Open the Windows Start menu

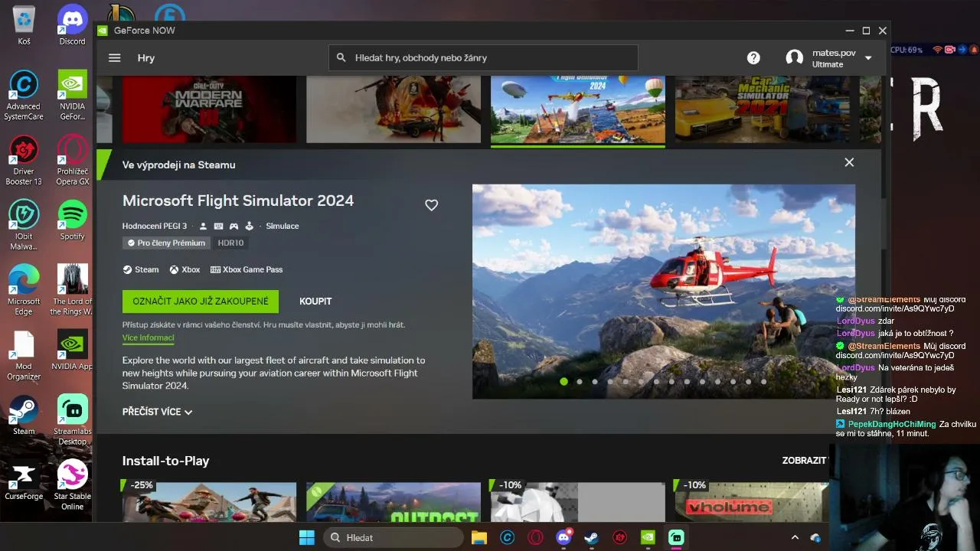tap(307, 537)
